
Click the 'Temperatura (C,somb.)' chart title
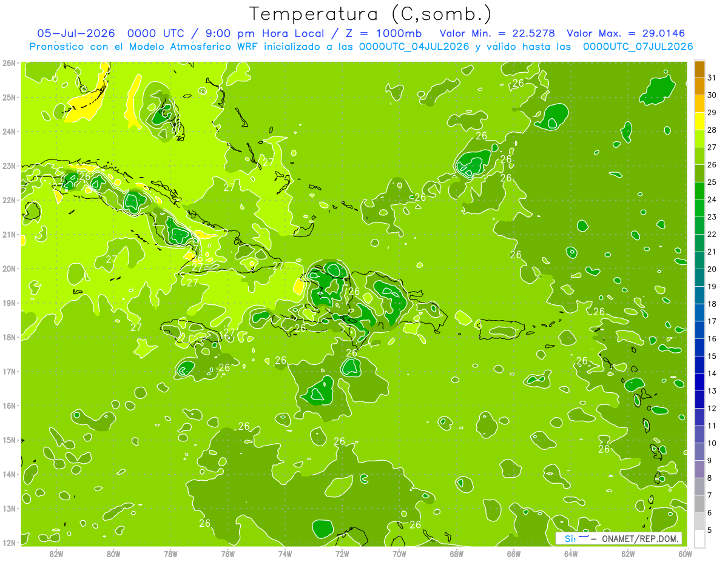click(x=371, y=14)
